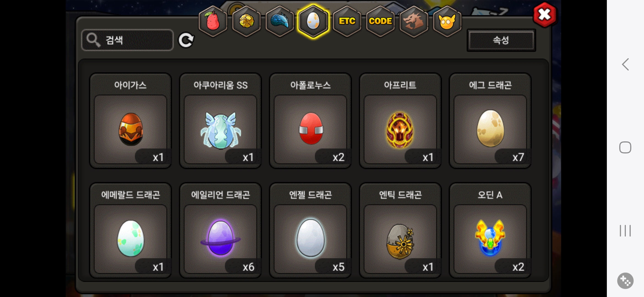Open the yellow horned mask tab

coord(447,21)
